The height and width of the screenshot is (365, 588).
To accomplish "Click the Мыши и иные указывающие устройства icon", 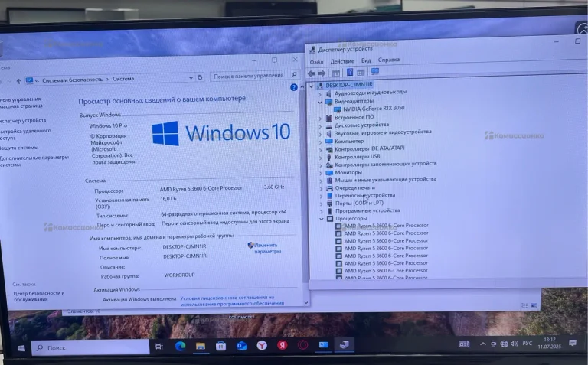I will pyautogui.click(x=329, y=181).
